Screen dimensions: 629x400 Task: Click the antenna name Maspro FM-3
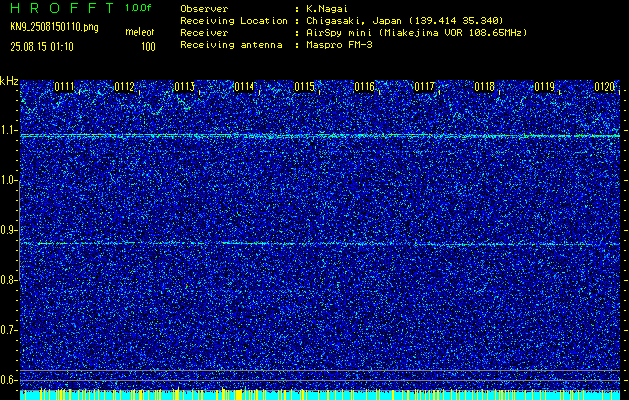tap(339, 45)
